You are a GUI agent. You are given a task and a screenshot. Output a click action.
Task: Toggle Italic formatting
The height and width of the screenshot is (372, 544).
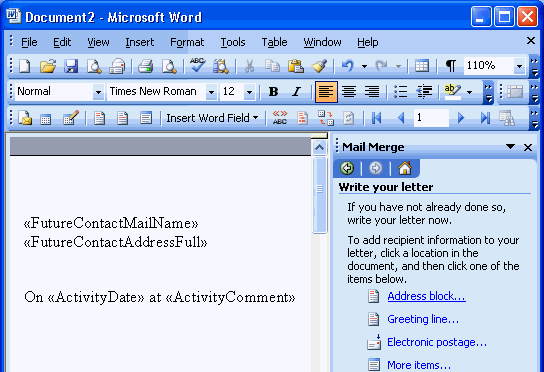[x=296, y=92]
